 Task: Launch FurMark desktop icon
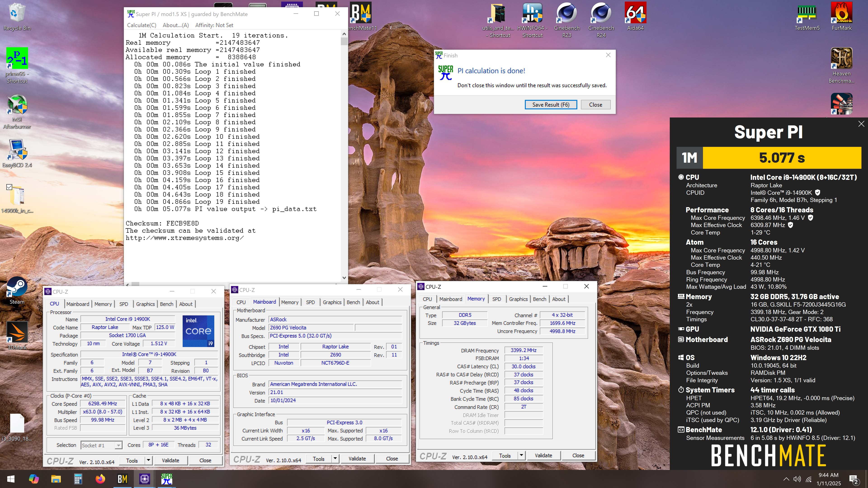841,17
